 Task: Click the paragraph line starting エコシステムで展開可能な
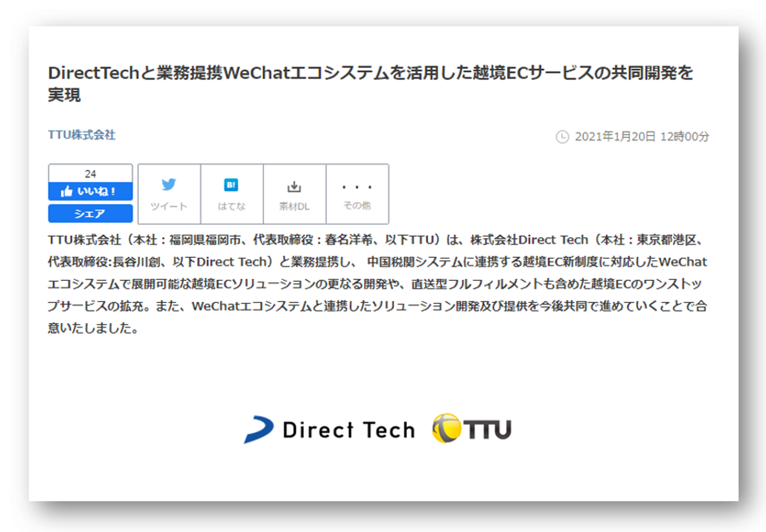click(375, 284)
